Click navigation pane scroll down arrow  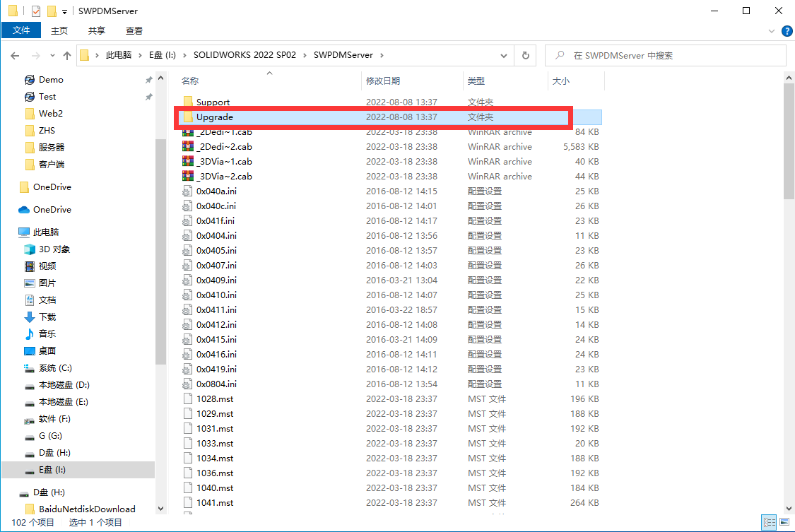point(160,509)
